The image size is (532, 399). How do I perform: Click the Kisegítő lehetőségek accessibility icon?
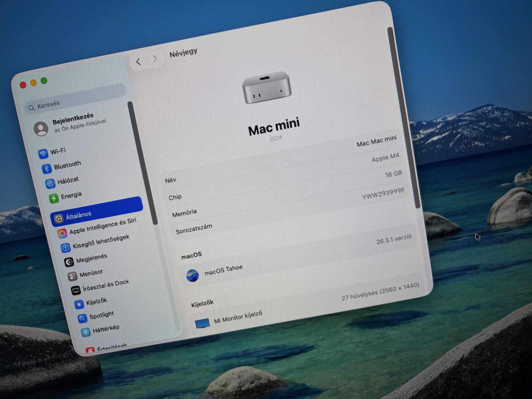pos(65,248)
